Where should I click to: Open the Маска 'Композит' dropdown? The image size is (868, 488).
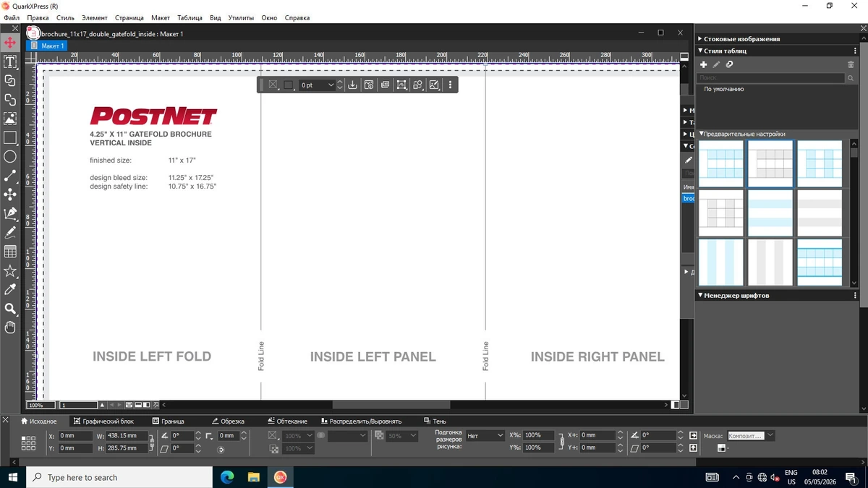770,435
